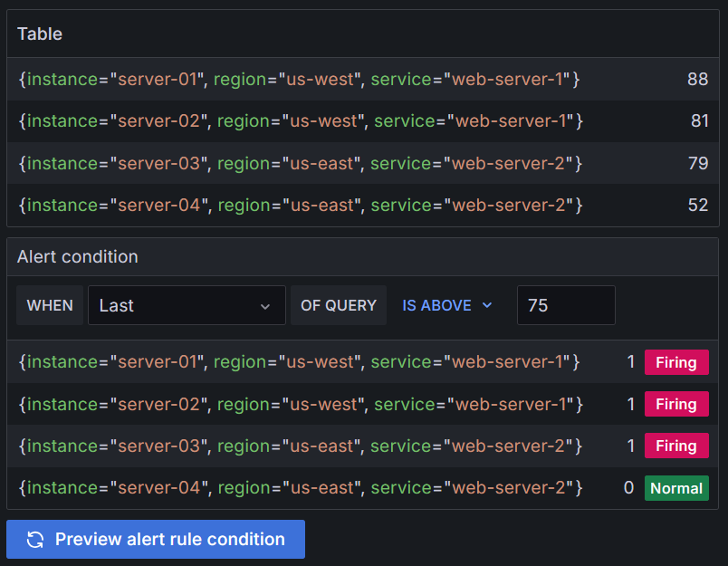This screenshot has width=728, height=566.
Task: Click the value 88 in the table
Action: (x=697, y=80)
